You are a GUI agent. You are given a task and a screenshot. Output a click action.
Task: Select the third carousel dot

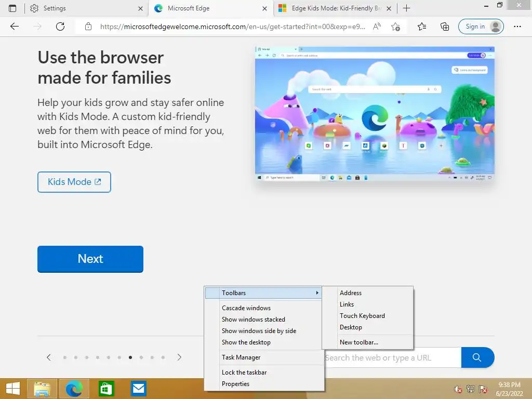[x=87, y=357]
